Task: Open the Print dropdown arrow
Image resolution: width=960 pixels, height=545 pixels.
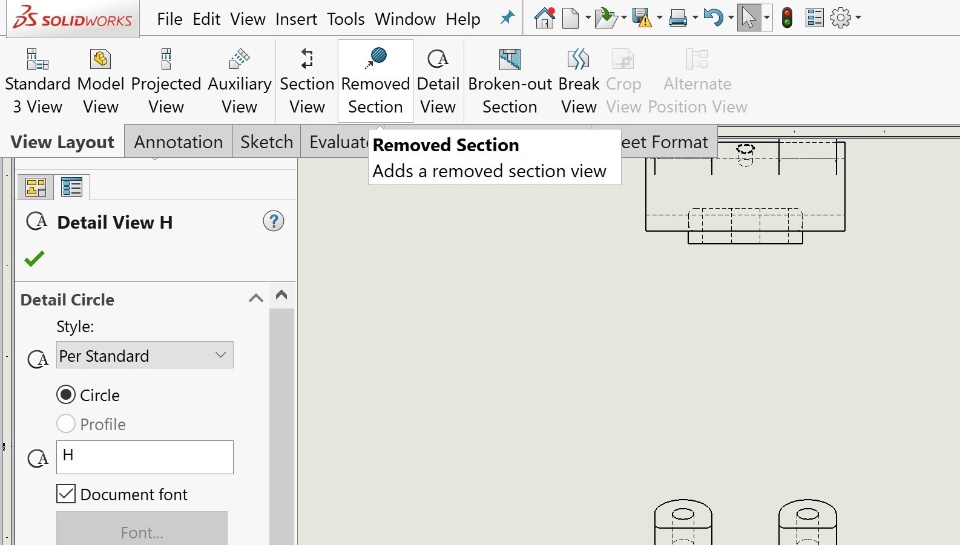Action: click(695, 18)
